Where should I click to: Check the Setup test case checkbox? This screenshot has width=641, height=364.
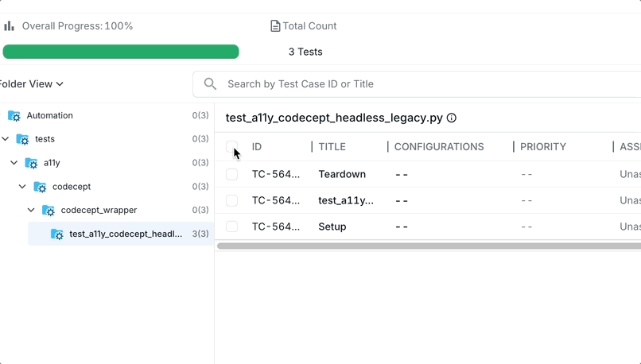231,227
